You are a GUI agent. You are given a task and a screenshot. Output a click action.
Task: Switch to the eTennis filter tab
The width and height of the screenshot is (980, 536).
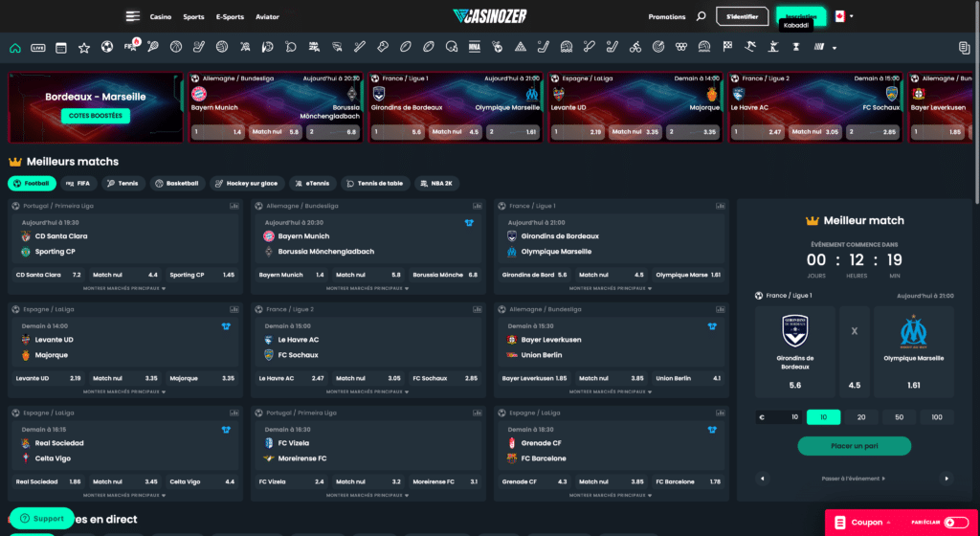click(313, 184)
